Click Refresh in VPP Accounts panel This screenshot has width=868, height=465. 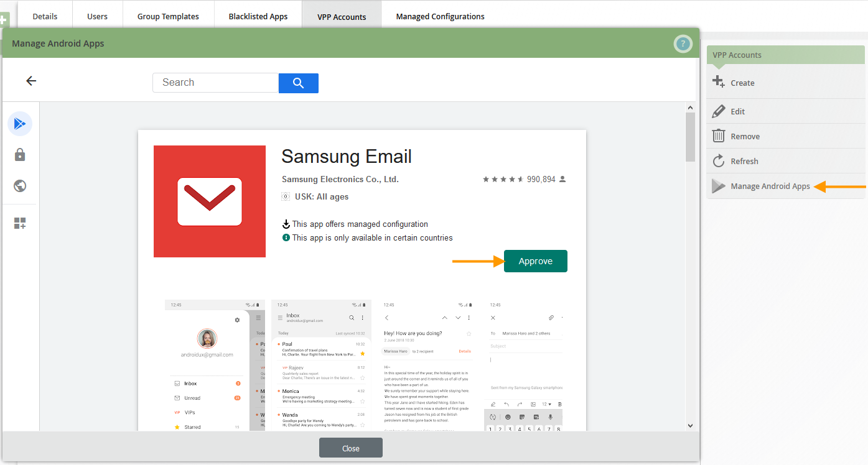[x=744, y=161]
